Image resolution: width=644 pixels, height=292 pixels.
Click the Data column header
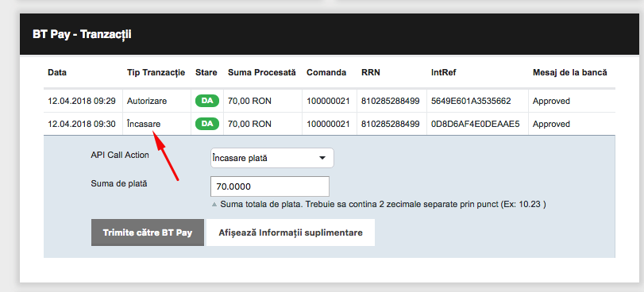57,73
